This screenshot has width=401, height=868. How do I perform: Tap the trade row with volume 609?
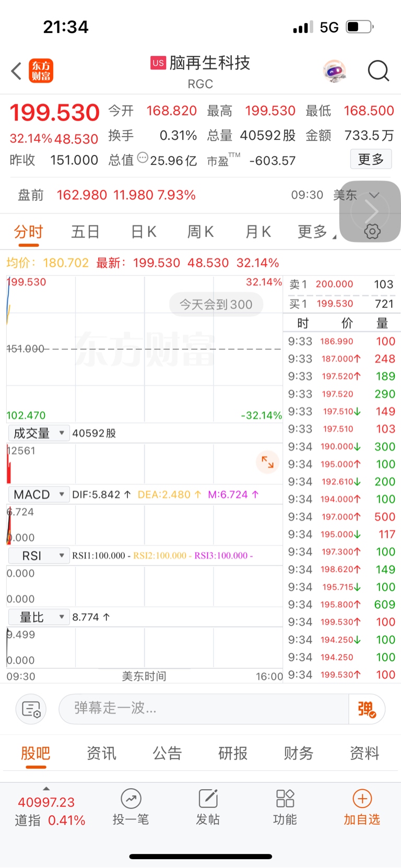[341, 604]
